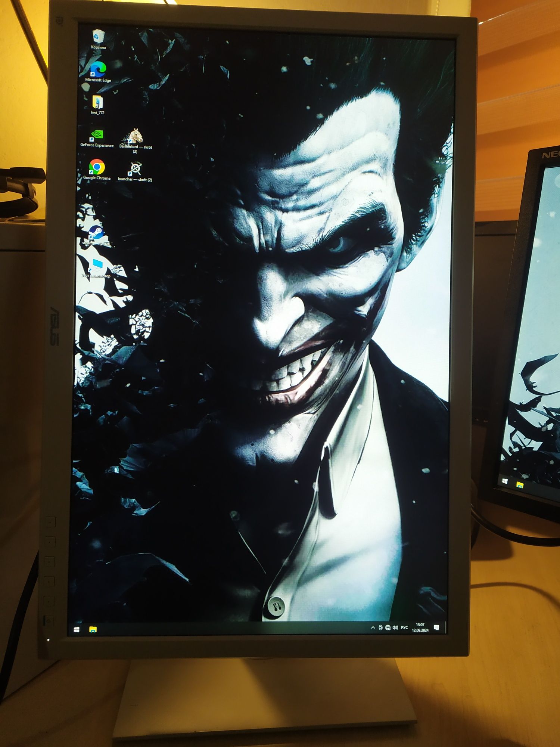The width and height of the screenshot is (560, 747).
Task: Click the Show desktop sliver on taskbar
Action: point(445,627)
